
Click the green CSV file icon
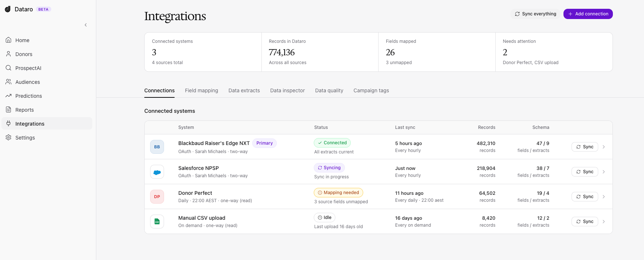pos(157,222)
